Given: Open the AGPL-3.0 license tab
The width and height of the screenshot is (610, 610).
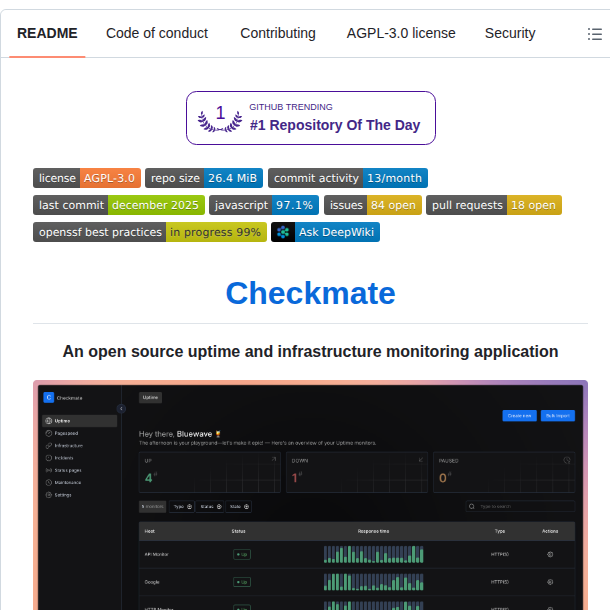Looking at the screenshot, I should tap(401, 33).
